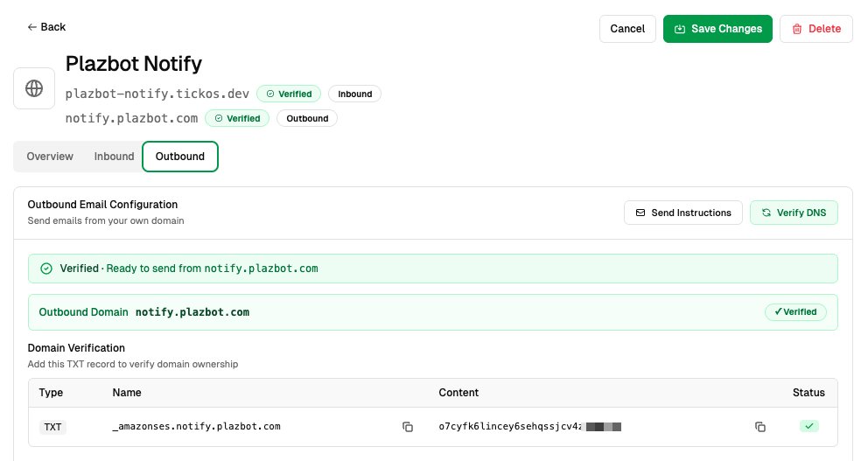Select the Outbound tab
This screenshot has height=461, width=868.
point(180,157)
